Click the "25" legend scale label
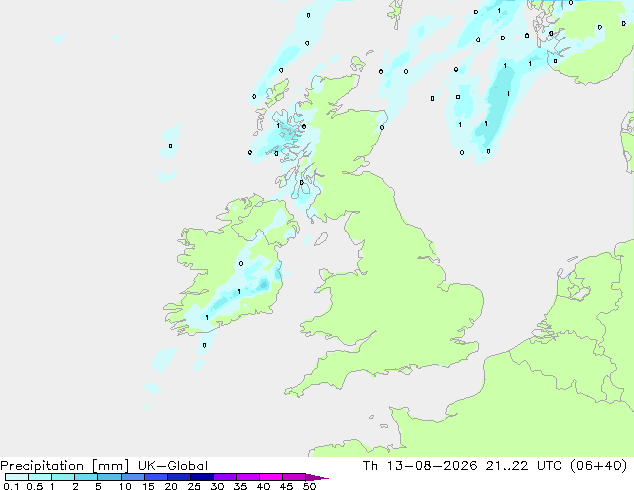 coord(194,486)
